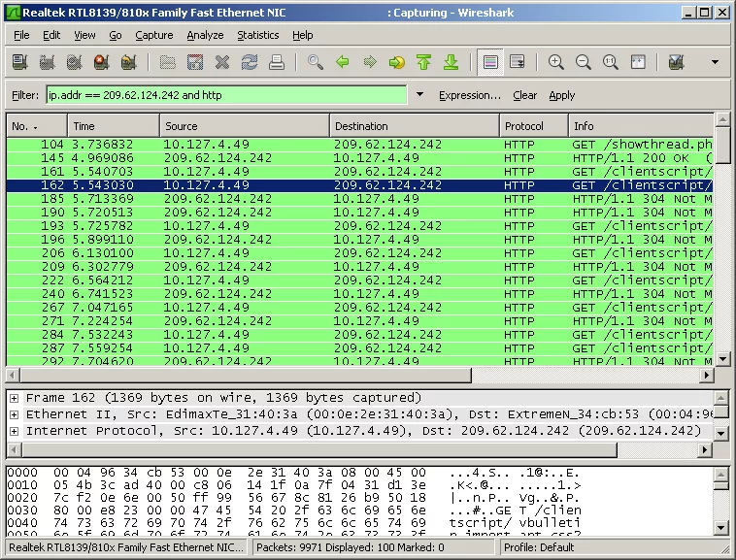
Task: Sort by the Protocol column header
Action: pyautogui.click(x=534, y=126)
